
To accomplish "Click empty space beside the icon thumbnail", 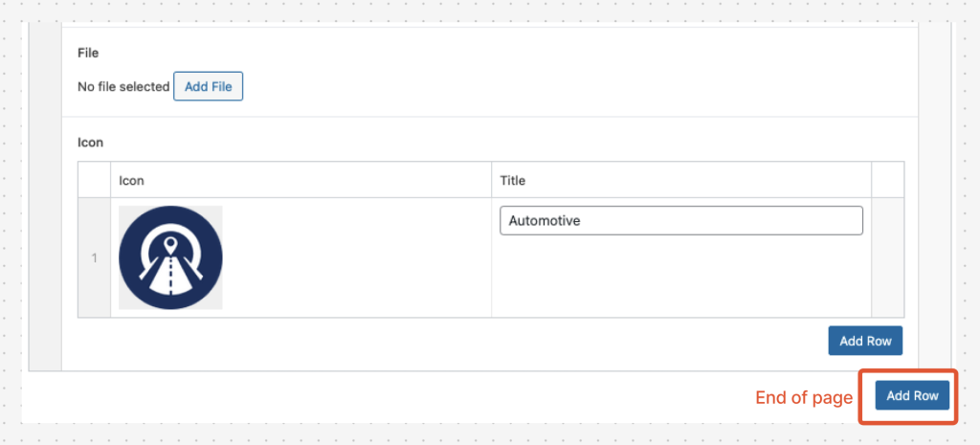I will tap(356, 257).
